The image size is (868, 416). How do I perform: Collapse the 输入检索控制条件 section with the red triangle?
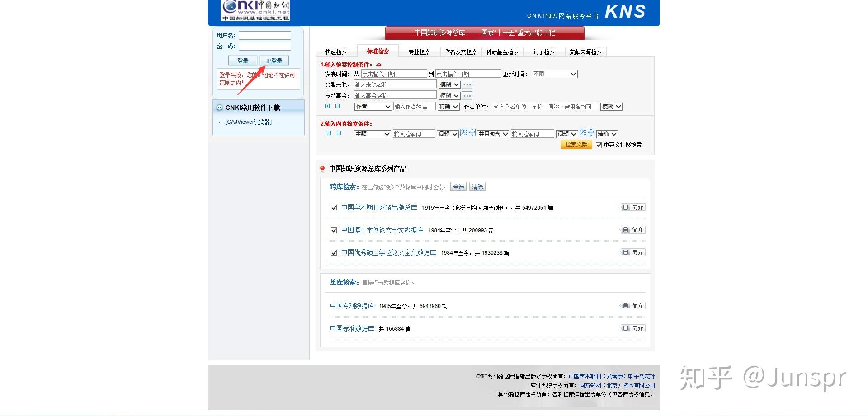(379, 65)
